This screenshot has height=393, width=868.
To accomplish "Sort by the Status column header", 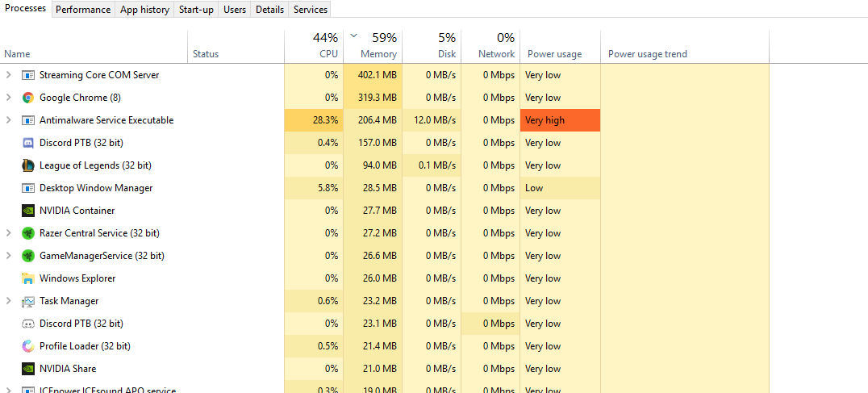I will coord(236,47).
